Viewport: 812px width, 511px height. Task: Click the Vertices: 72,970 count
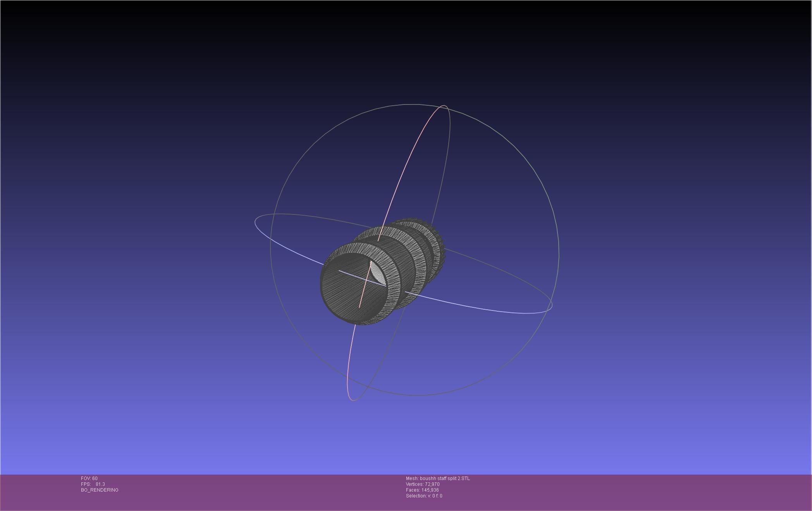(x=423, y=484)
